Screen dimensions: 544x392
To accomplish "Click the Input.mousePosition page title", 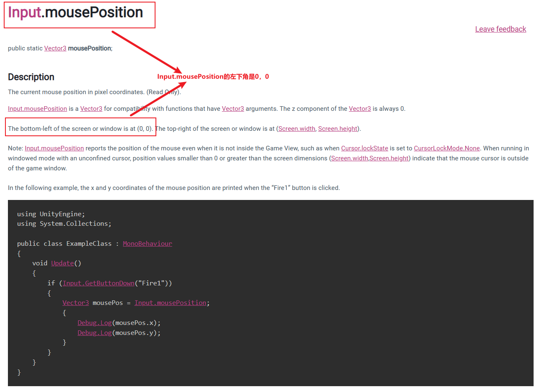I will [75, 12].
